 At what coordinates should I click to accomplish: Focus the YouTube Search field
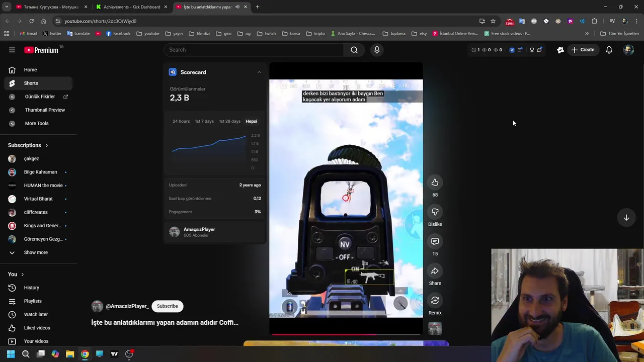pos(254,50)
